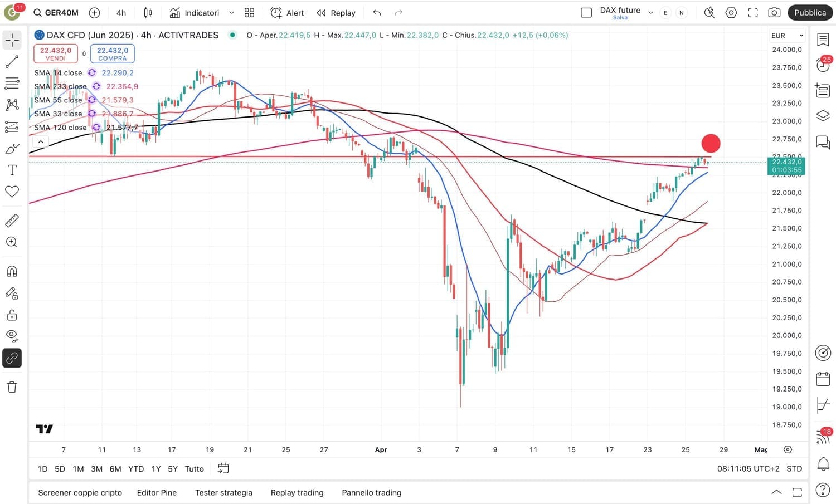Expand the DAX future layout menu arrow

(x=650, y=13)
